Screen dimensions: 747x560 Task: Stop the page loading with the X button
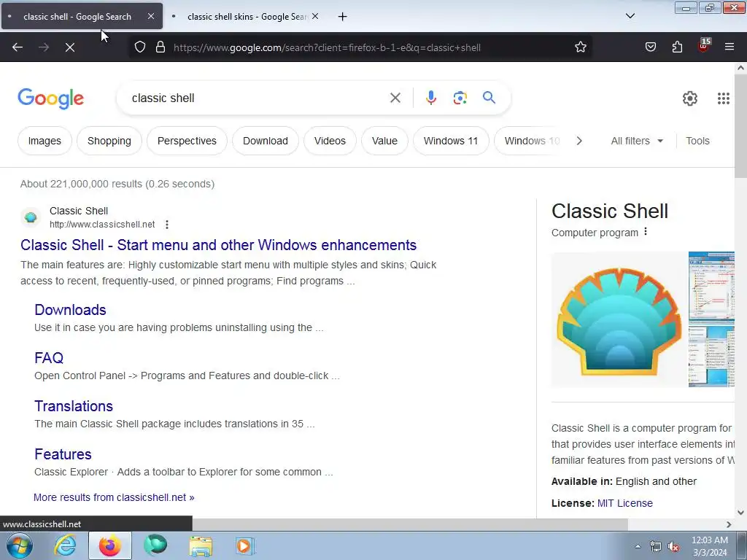[x=69, y=47]
